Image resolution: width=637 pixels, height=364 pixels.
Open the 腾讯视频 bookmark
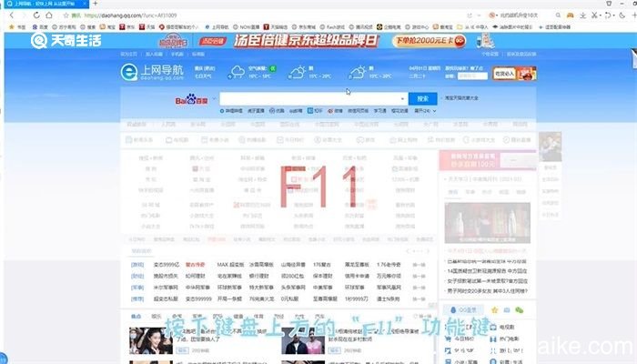point(360,26)
